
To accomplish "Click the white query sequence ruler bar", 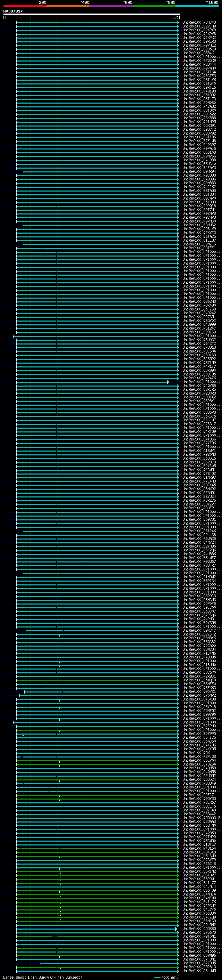I will pyautogui.click(x=91, y=14).
